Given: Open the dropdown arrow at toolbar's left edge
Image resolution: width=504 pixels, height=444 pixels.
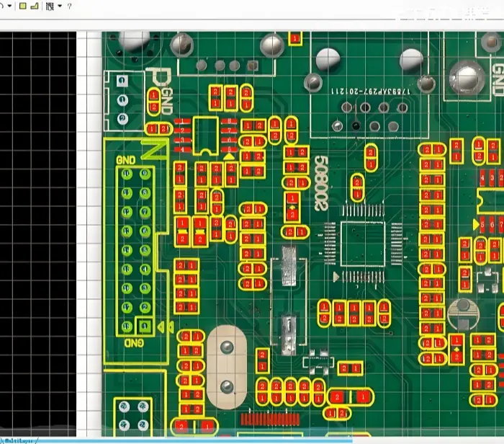Looking at the screenshot, I should 9,6.
